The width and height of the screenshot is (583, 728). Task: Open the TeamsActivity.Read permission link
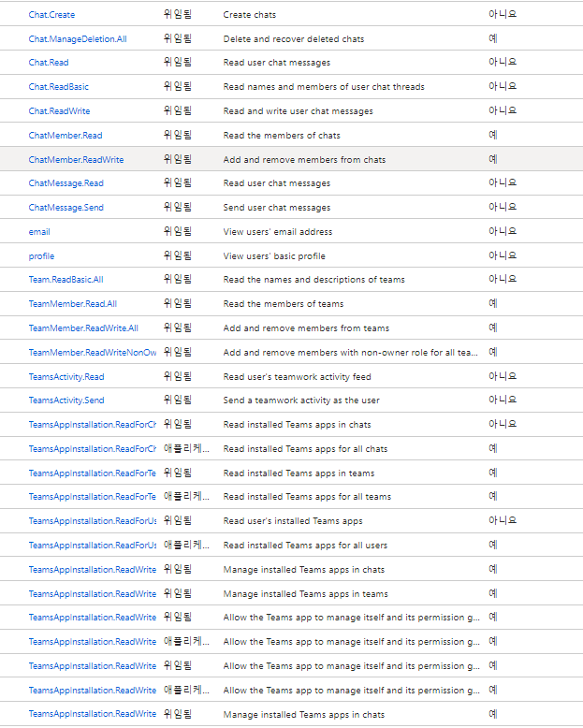point(66,376)
